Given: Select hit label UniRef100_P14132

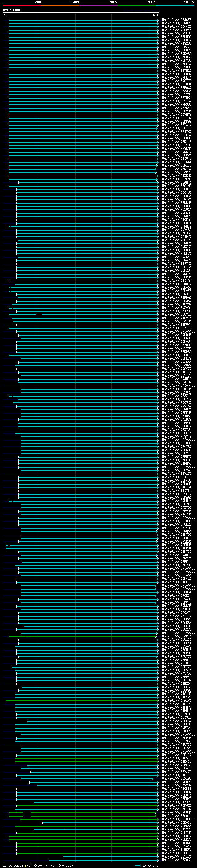Looking at the screenshot, I should 177,382.
